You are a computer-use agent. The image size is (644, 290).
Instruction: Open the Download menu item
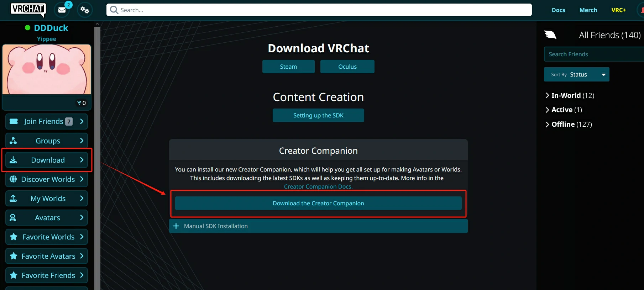47,160
